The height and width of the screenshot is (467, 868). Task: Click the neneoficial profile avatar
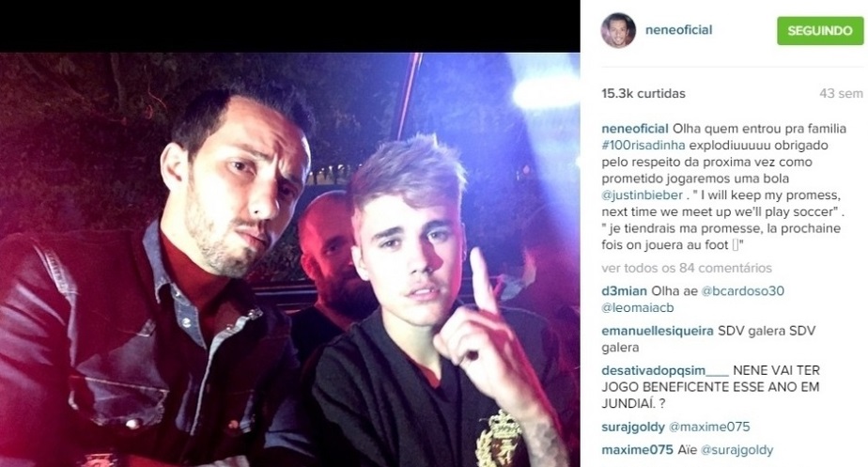pyautogui.click(x=618, y=30)
